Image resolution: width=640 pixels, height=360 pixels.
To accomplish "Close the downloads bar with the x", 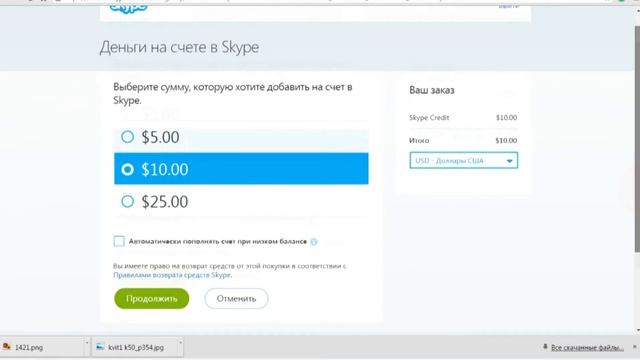I will [x=635, y=347].
